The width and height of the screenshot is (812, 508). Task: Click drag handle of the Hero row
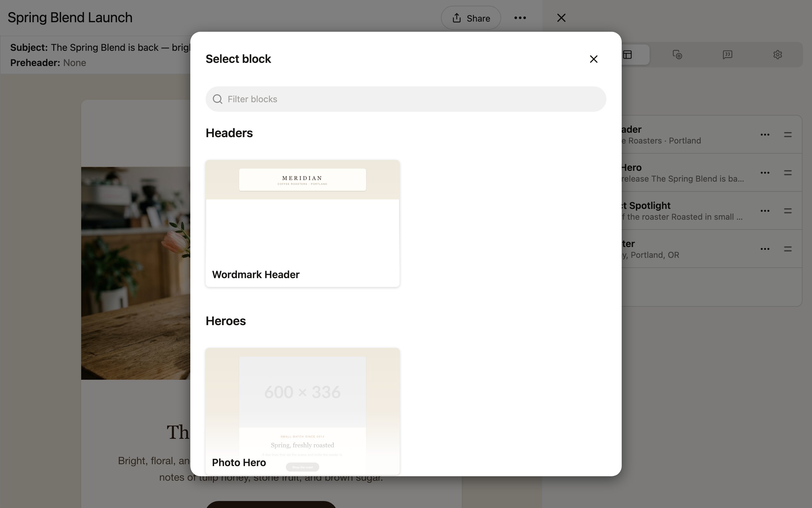click(x=788, y=173)
